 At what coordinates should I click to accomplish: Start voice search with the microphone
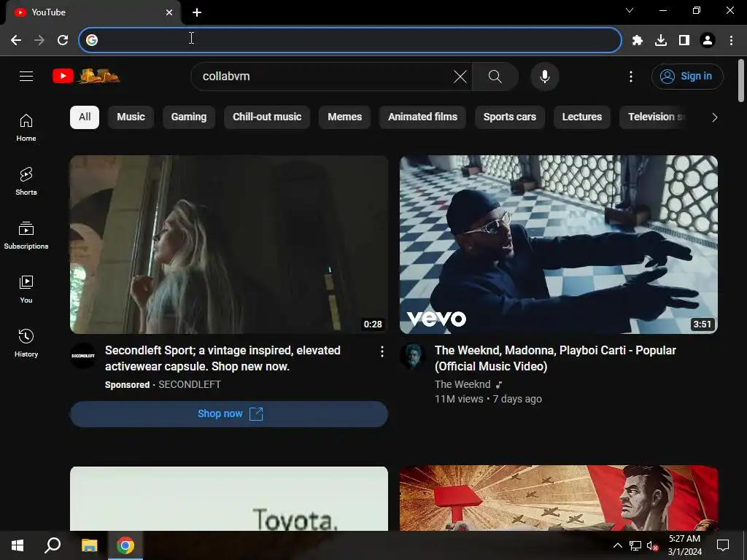544,76
